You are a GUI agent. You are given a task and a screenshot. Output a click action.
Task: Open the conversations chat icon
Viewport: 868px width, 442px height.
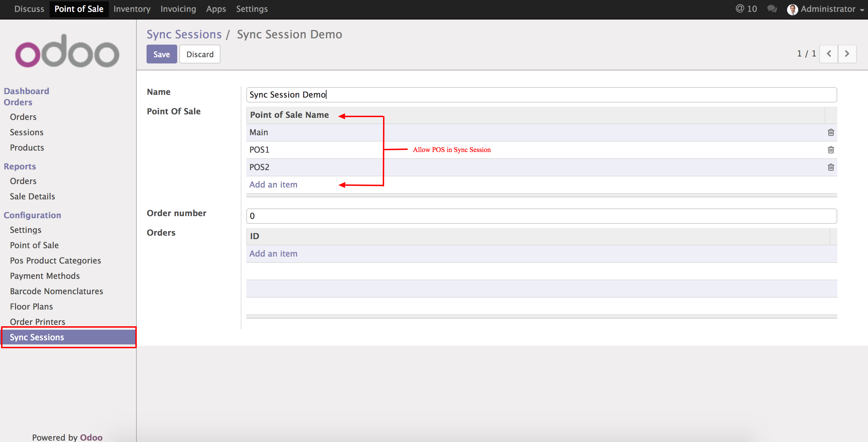coord(772,9)
